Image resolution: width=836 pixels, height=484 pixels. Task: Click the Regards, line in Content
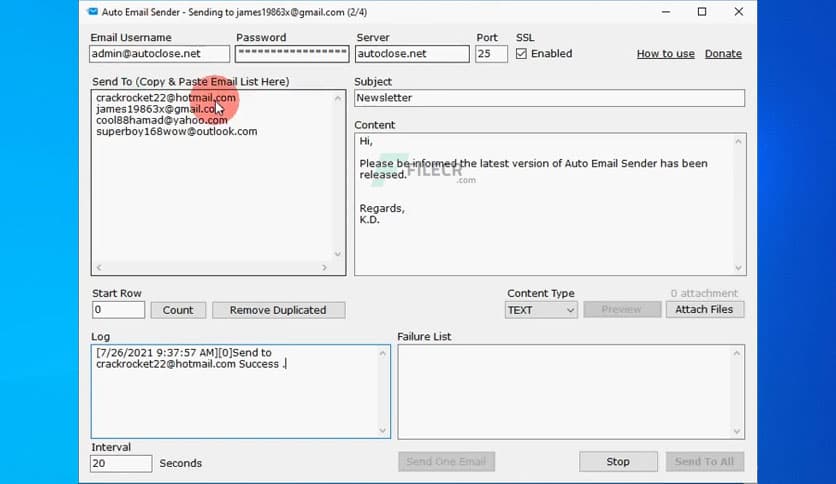[x=382, y=208]
